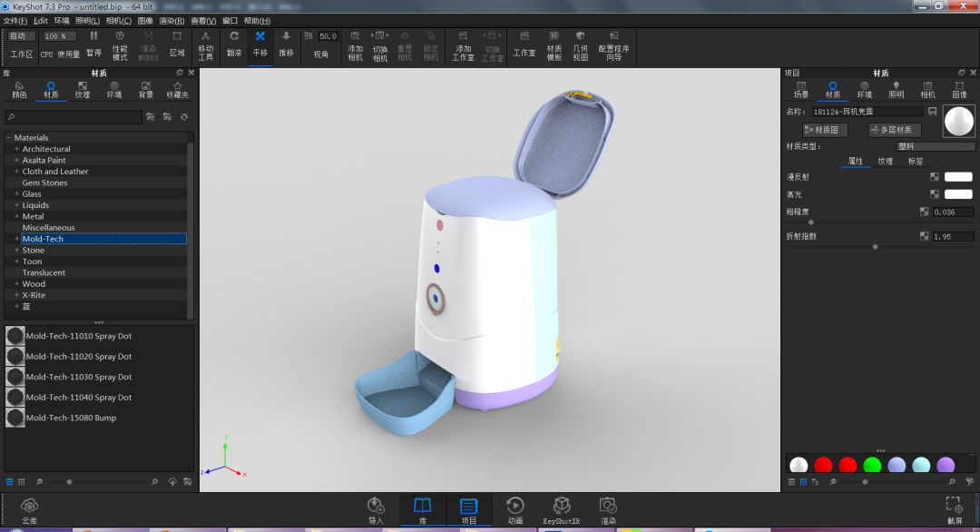Toggle the roughness texture checker icon

pyautogui.click(x=924, y=212)
